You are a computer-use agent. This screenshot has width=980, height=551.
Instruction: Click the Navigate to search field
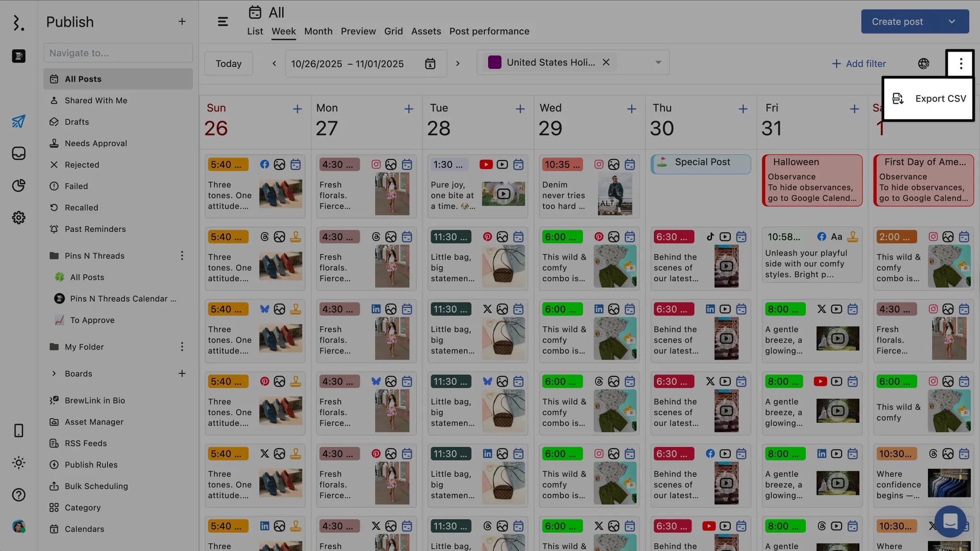pyautogui.click(x=118, y=53)
